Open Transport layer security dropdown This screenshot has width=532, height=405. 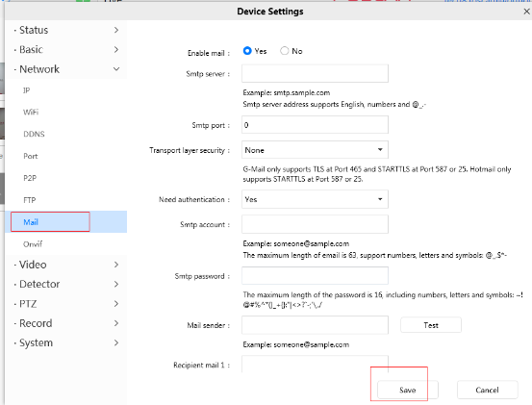tap(315, 150)
